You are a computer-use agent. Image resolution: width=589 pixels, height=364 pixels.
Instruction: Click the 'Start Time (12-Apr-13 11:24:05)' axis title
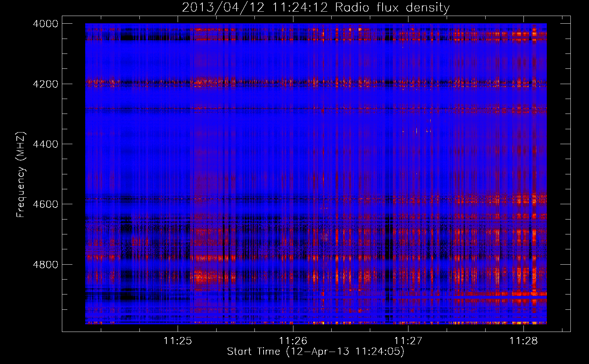pyautogui.click(x=316, y=352)
